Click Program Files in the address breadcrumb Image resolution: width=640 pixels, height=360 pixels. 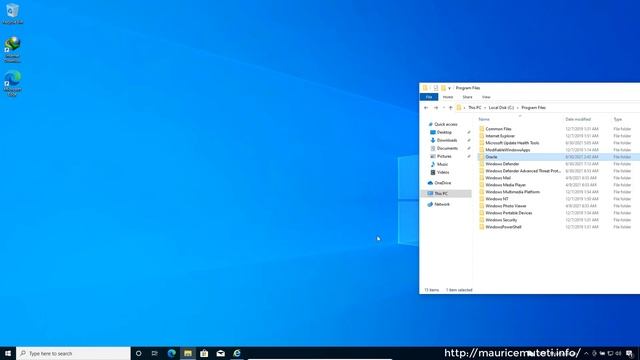tap(533, 108)
